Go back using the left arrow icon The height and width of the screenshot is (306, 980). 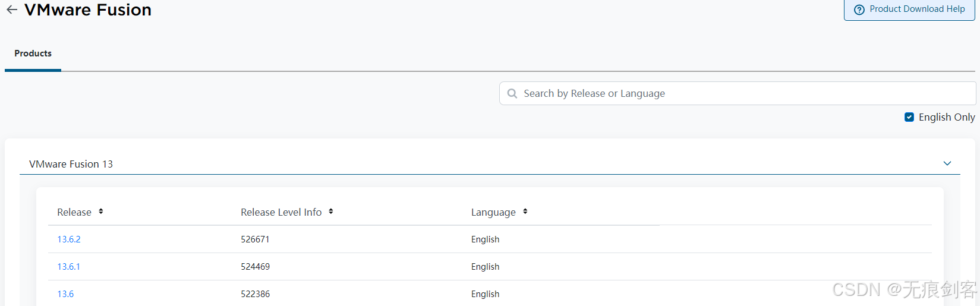12,10
